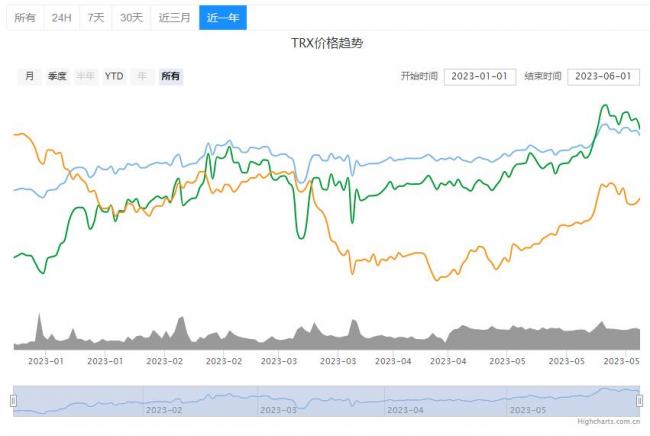Choose the 季度 zoom range button
This screenshot has width=650, height=436.
(x=57, y=76)
